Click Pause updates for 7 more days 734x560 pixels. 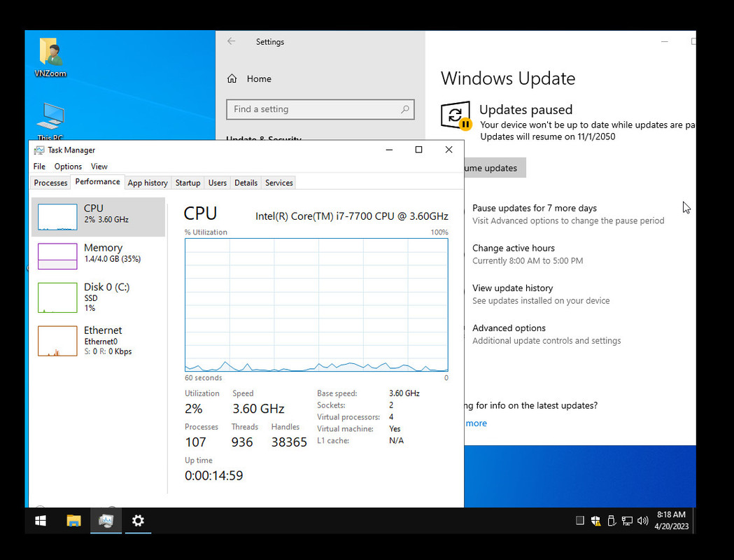534,208
